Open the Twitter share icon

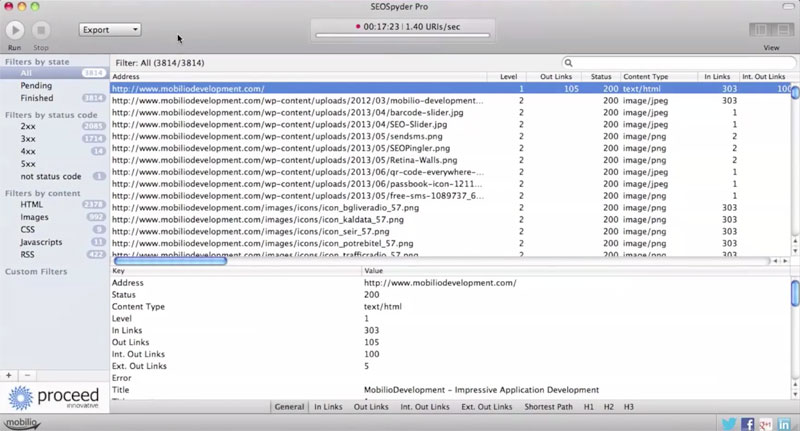tap(729, 424)
